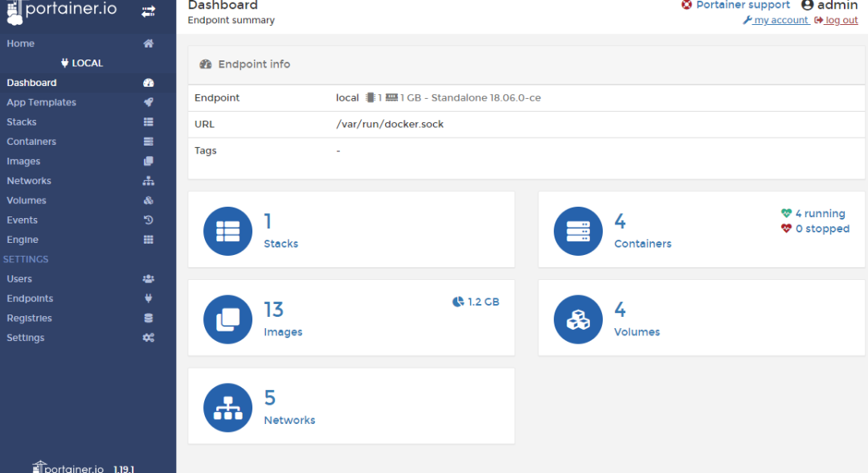Screen dimensions: 868x473
Task: Click the green running heartbeat icon
Action: [786, 213]
